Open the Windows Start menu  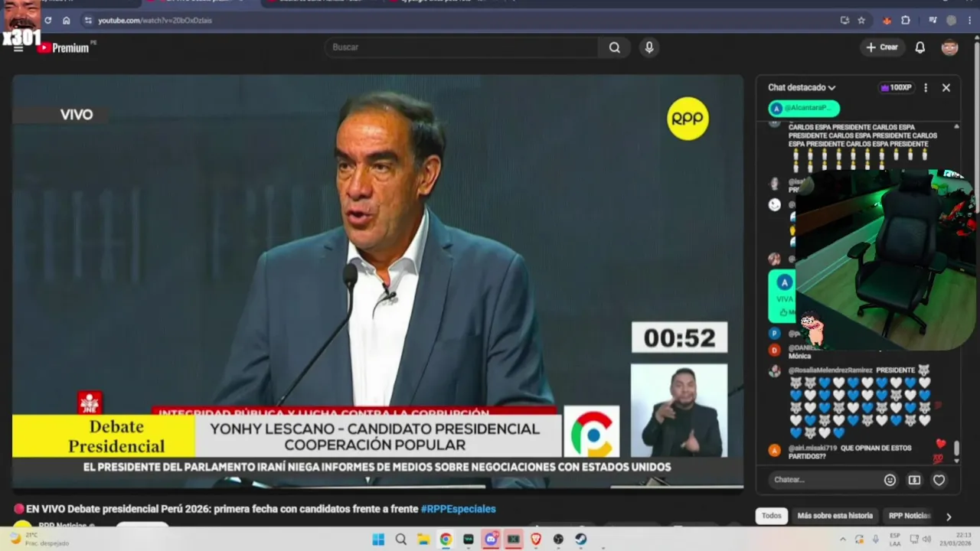[378, 540]
